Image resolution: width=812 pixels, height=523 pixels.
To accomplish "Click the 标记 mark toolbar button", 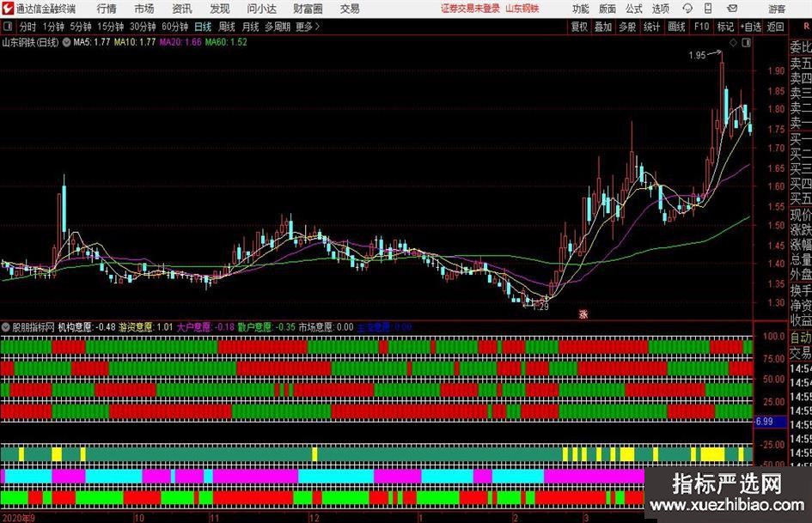I will [725, 27].
